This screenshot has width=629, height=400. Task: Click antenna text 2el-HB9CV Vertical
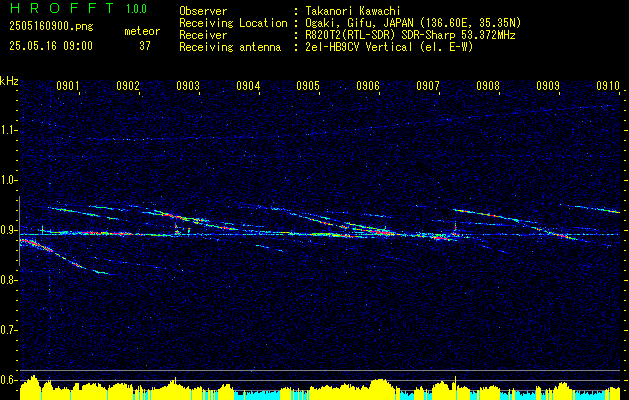click(359, 47)
